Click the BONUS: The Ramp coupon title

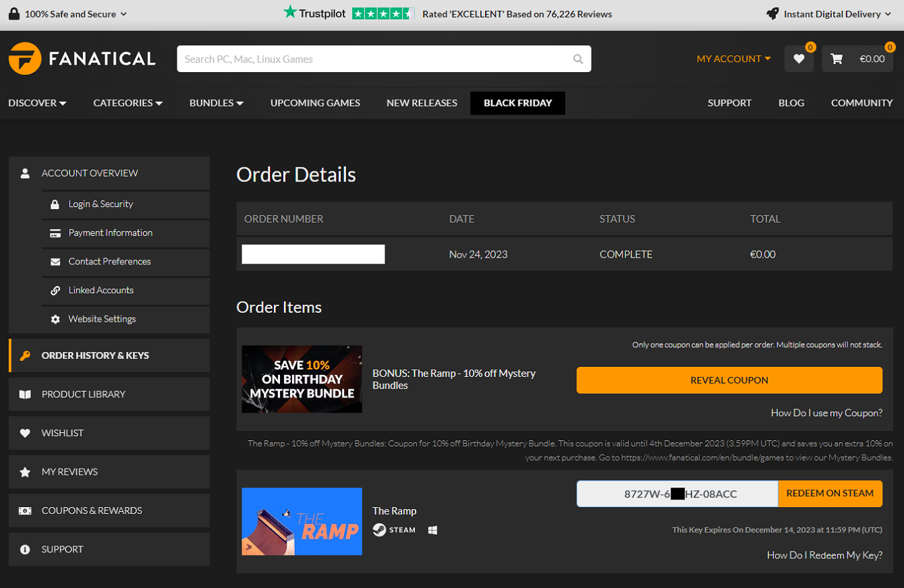[454, 379]
